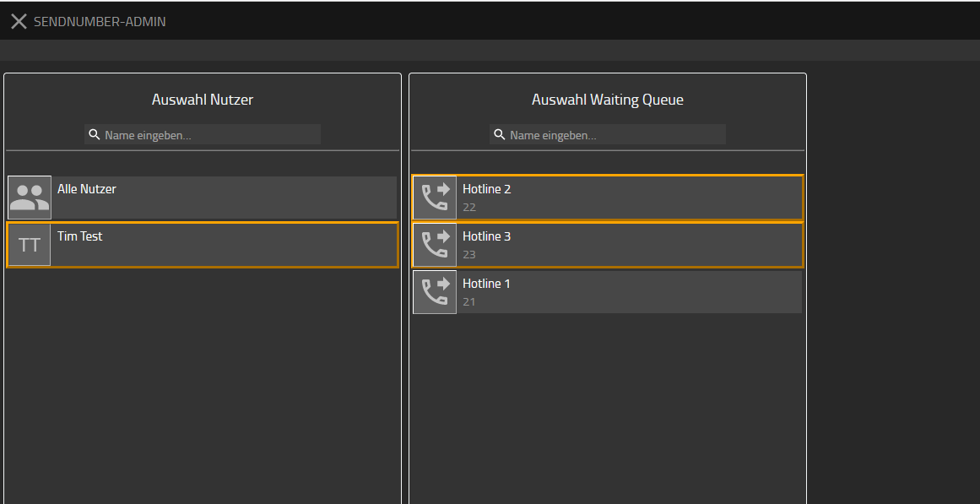The image size is (980, 504).
Task: Click the SENDNUMBER-ADMIN title text
Action: [100, 22]
